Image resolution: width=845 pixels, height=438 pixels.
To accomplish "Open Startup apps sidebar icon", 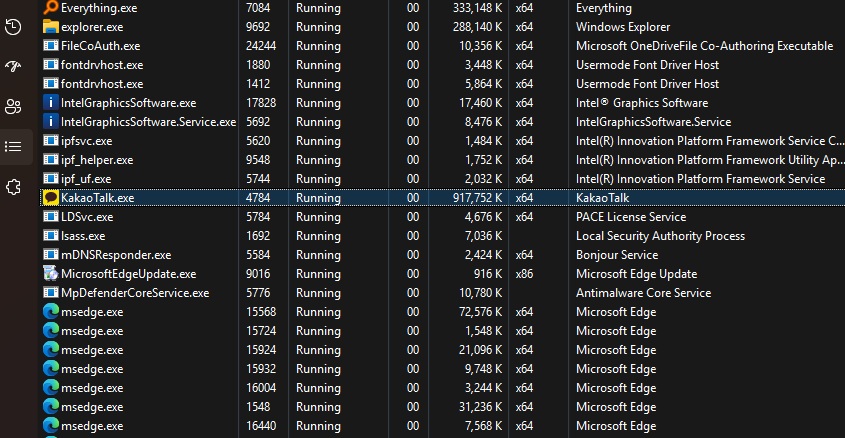I will [13, 66].
